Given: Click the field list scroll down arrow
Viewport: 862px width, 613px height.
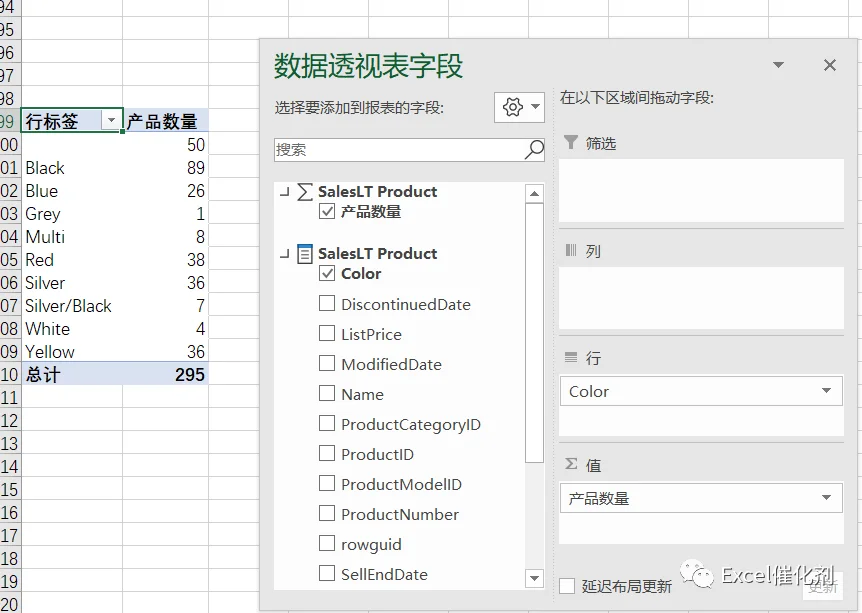Looking at the screenshot, I should click(x=534, y=578).
